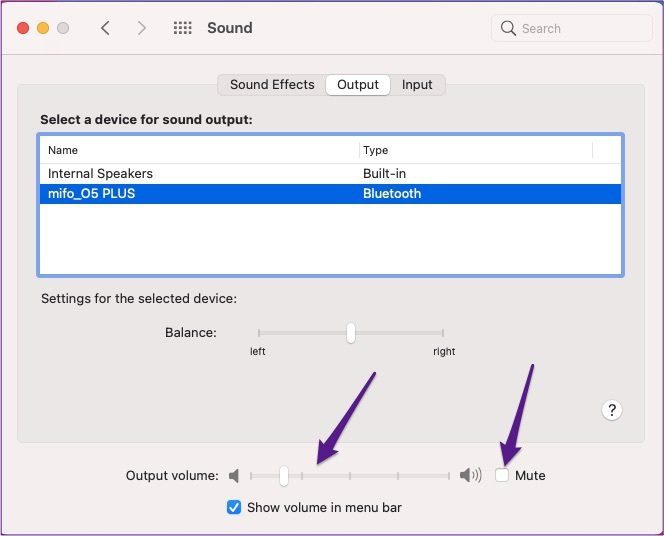This screenshot has width=664, height=536.
Task: Uncheck Show volume in menu bar
Action: [234, 507]
